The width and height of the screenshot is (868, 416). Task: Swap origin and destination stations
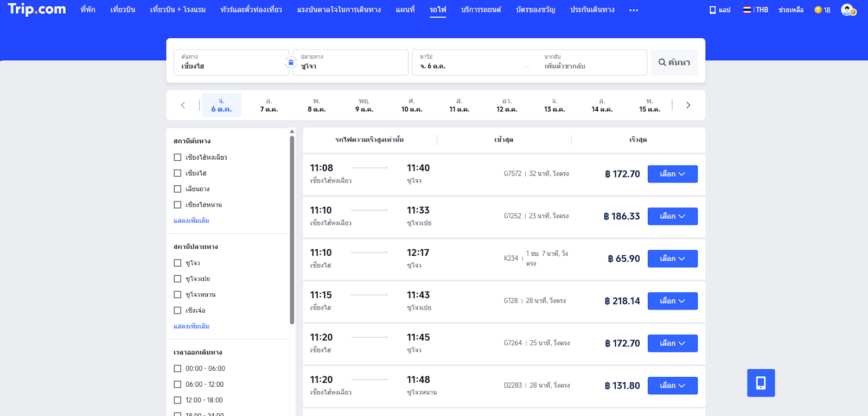click(291, 62)
